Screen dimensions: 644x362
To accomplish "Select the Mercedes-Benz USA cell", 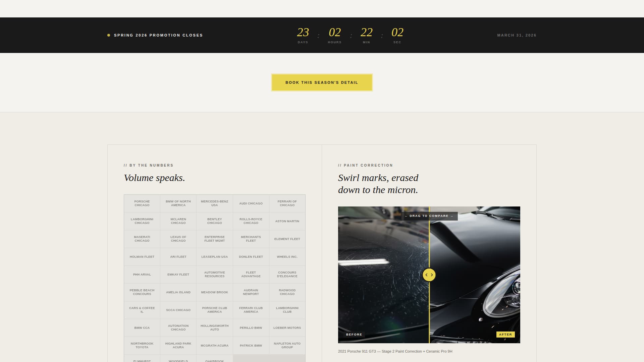I will tap(215, 203).
